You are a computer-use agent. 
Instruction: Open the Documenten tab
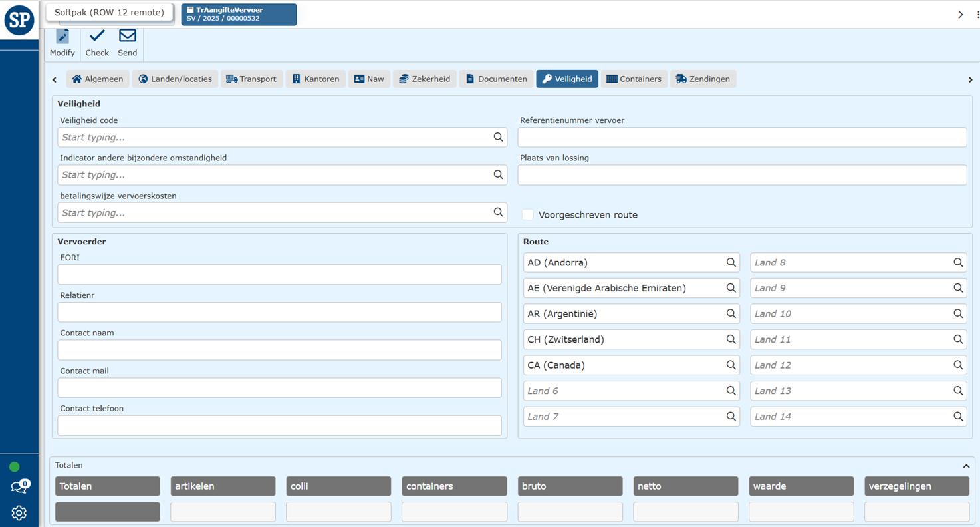pyautogui.click(x=496, y=79)
